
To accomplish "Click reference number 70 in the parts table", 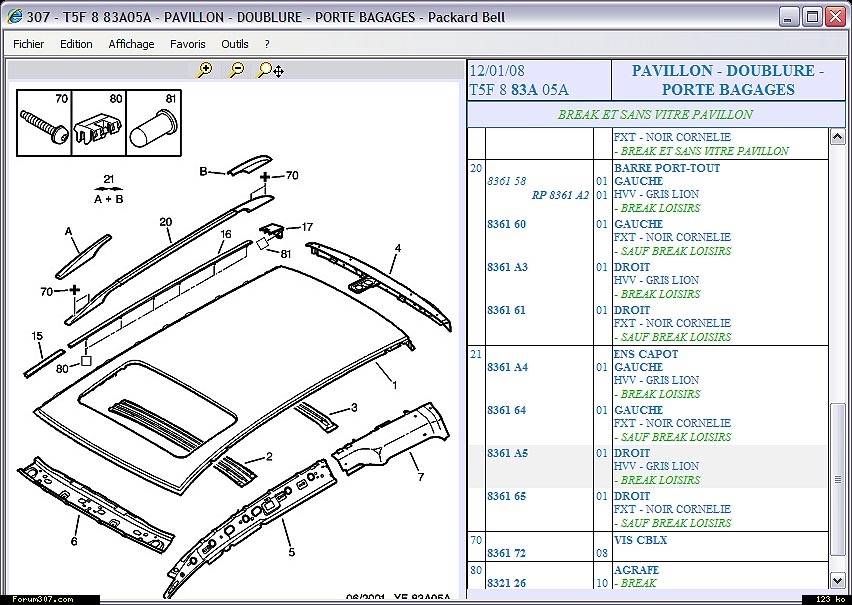I will coord(476,540).
